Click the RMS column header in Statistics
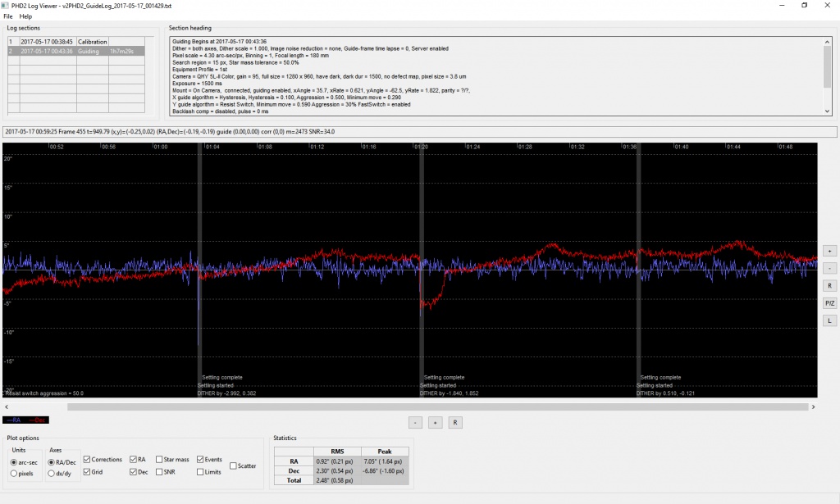 tap(337, 452)
